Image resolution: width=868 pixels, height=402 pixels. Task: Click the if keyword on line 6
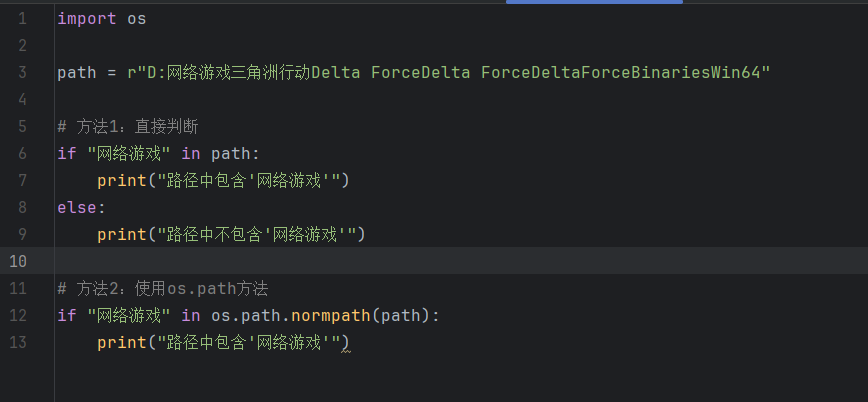67,153
